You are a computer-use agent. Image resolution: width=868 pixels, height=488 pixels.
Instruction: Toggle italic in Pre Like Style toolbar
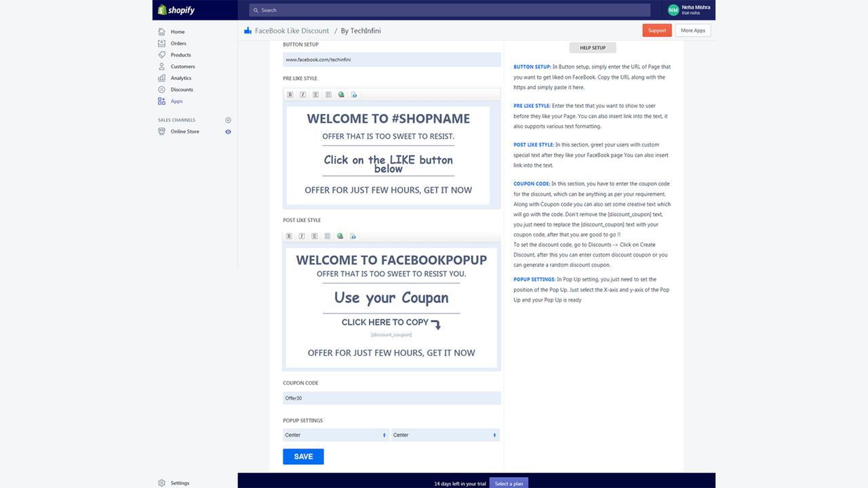302,95
